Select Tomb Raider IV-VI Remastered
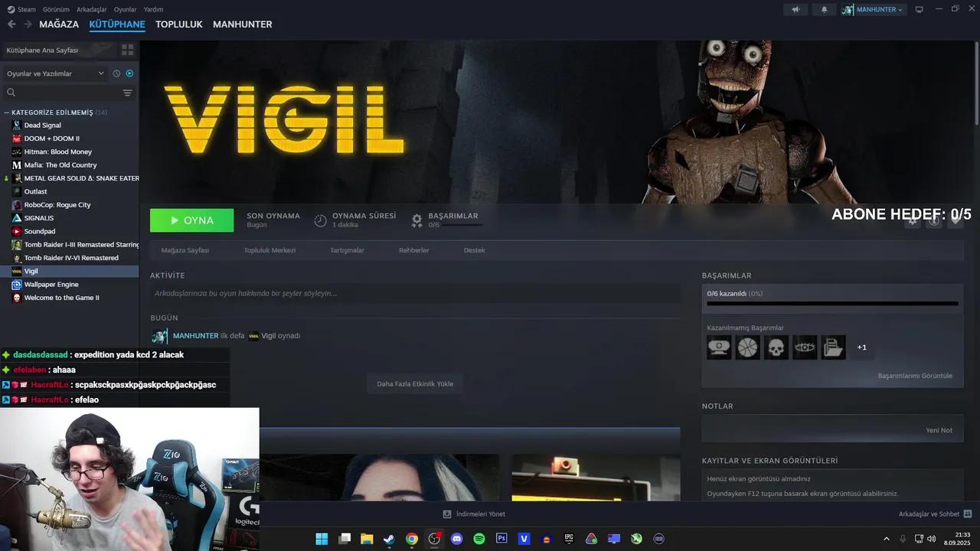 [x=70, y=258]
